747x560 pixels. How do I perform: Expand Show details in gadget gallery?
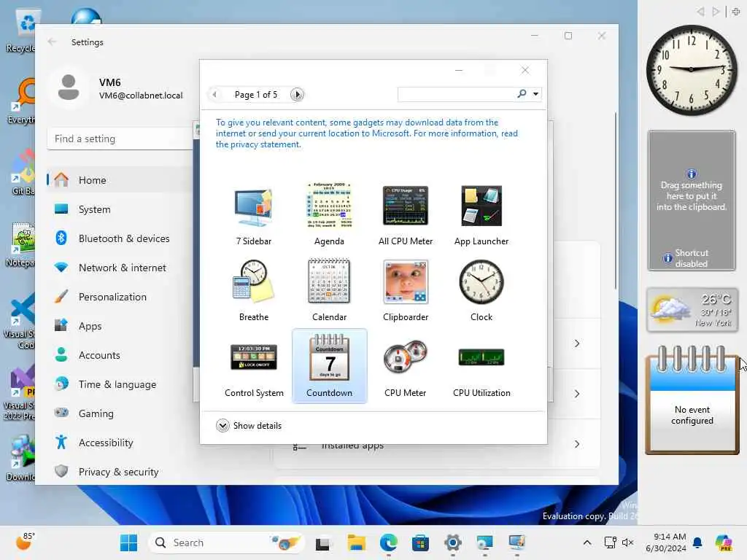coord(249,425)
